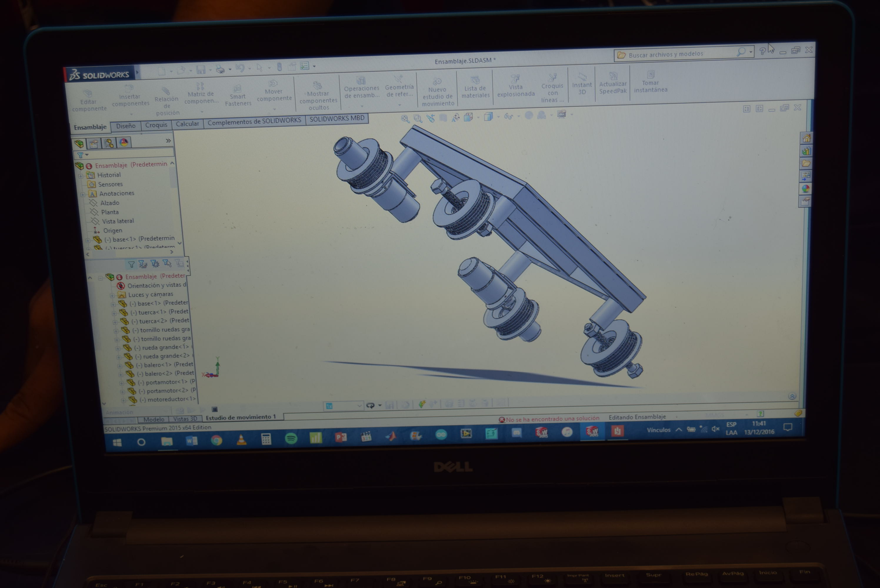Toggle the Filter Selected motion filter
This screenshot has width=880, height=588.
point(167,264)
